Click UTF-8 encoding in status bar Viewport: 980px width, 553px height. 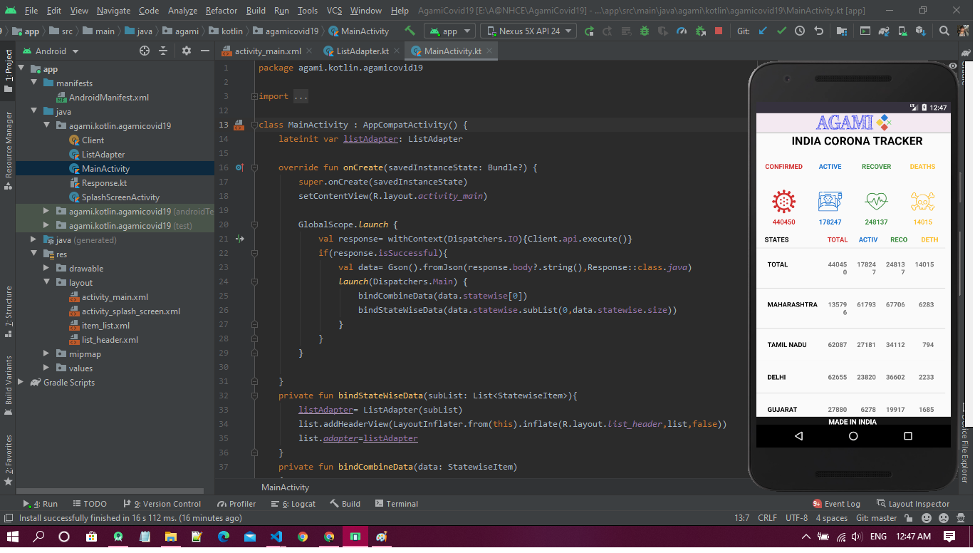tap(796, 518)
